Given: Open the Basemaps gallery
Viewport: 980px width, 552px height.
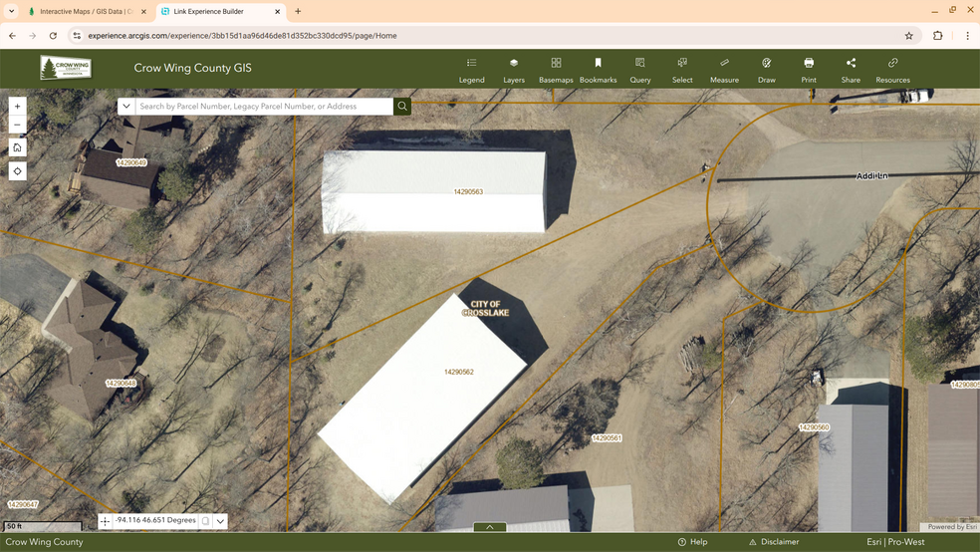Looking at the screenshot, I should [x=556, y=69].
